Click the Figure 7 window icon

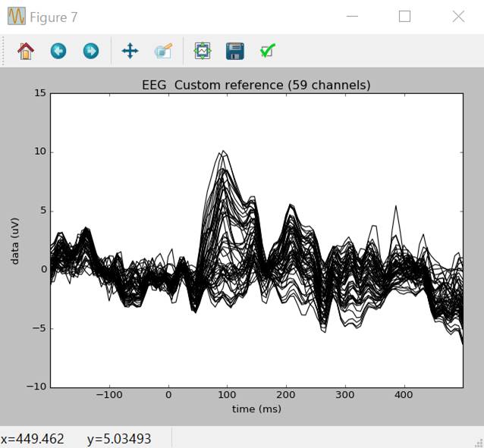tap(16, 17)
